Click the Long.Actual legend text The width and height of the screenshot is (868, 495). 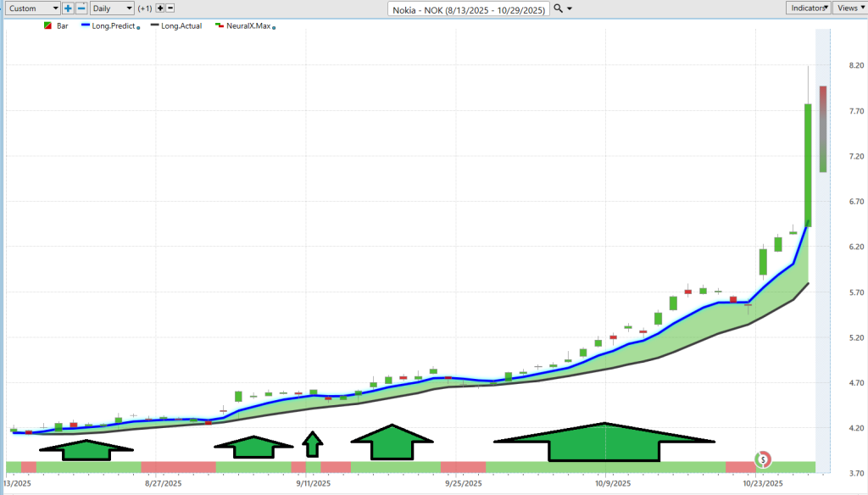point(181,25)
